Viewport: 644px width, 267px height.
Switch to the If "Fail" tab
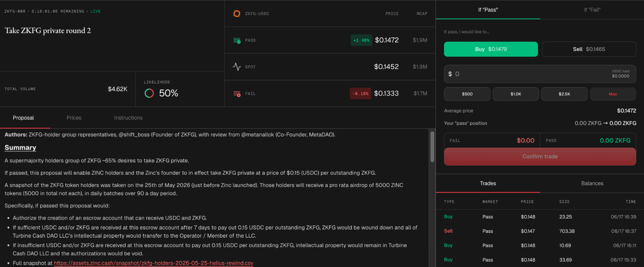coord(592,10)
